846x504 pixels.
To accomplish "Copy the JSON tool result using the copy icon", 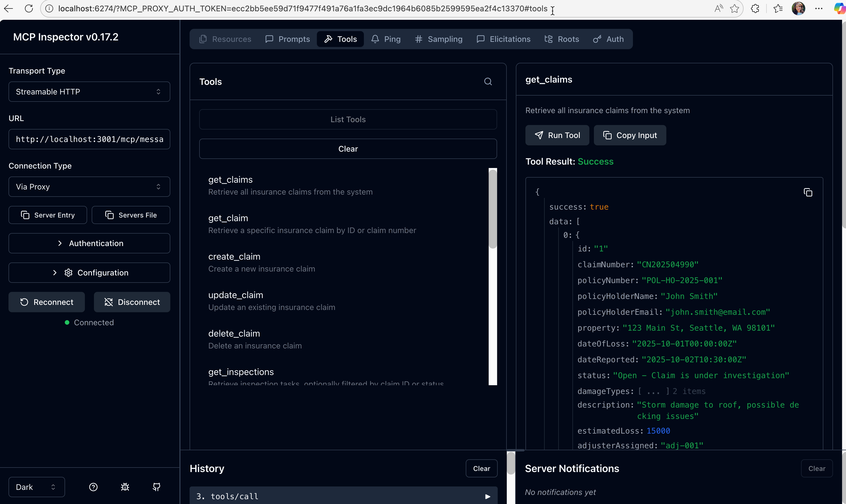I will (808, 192).
